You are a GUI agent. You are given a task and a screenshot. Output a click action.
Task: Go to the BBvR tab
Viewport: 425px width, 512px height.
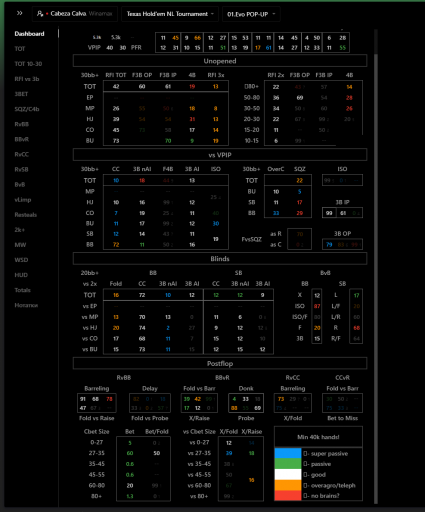(22, 139)
